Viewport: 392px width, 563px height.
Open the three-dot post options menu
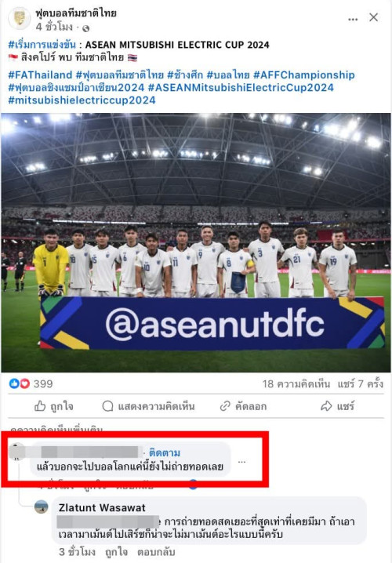(353, 20)
